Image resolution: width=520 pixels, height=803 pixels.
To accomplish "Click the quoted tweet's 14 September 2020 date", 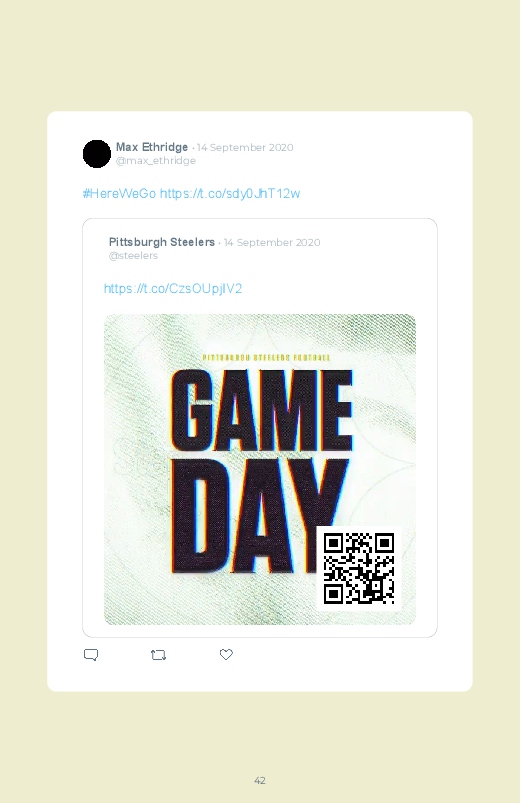I will (x=272, y=242).
